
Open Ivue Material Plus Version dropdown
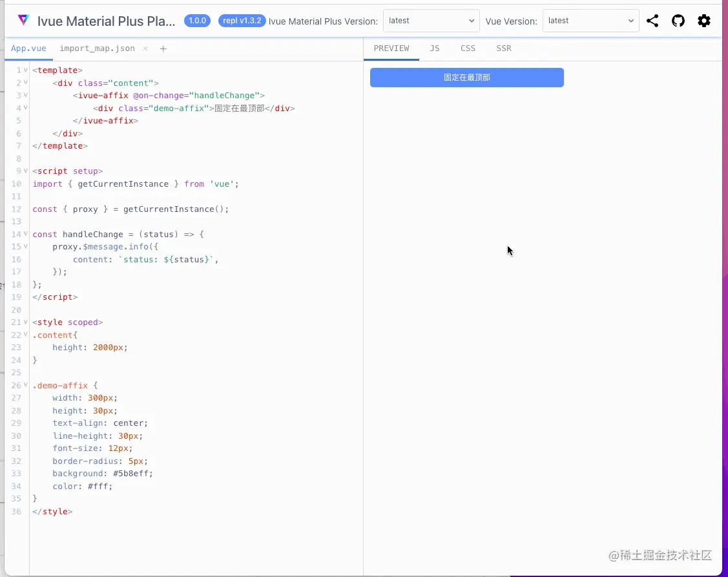tap(431, 21)
